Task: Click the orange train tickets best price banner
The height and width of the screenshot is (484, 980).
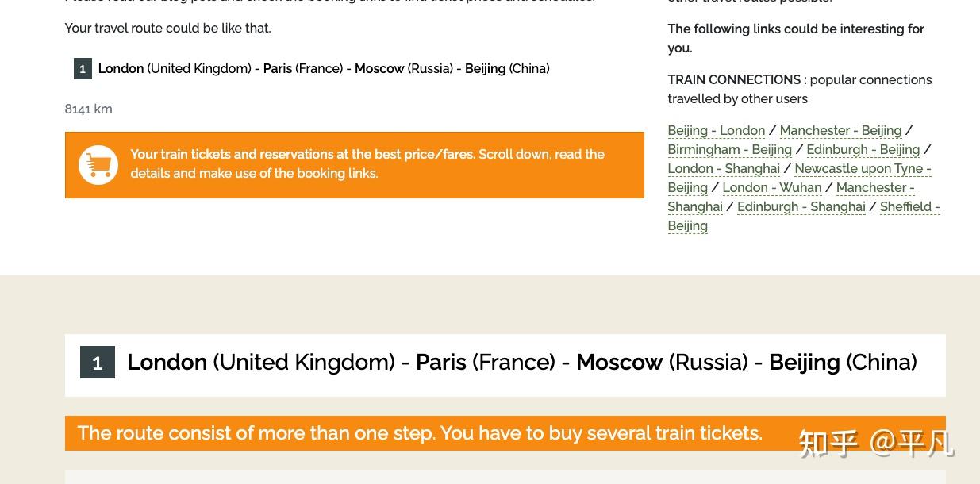Action: 354,165
